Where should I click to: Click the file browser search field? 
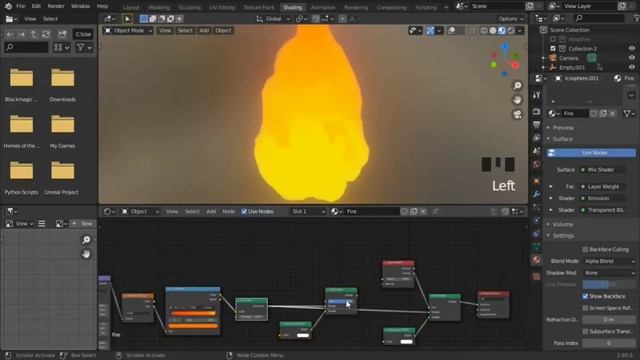tap(26, 48)
